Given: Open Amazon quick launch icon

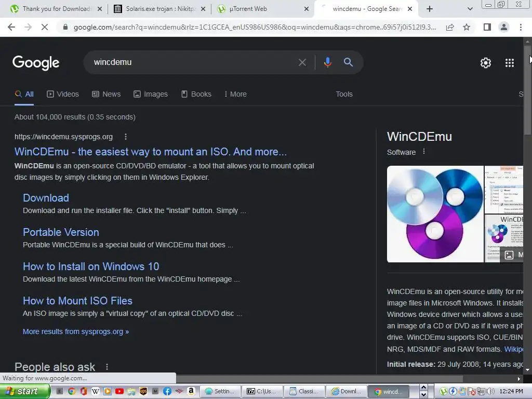Looking at the screenshot, I should click(191, 391).
